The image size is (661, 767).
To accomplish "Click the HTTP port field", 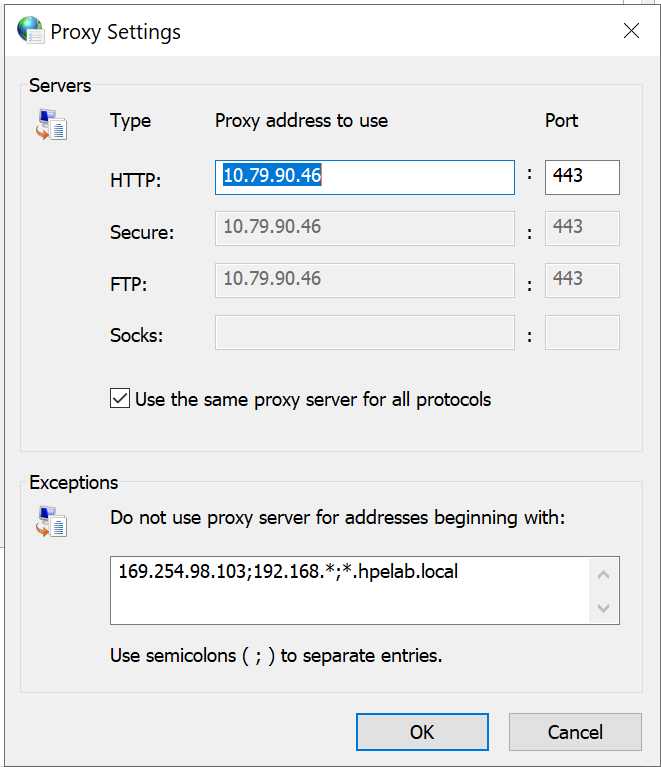I will pyautogui.click(x=581, y=177).
